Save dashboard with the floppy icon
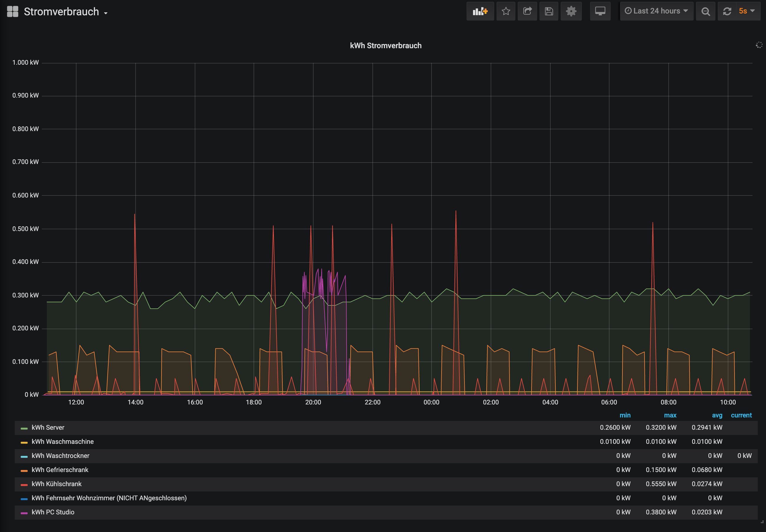The image size is (766, 532). coord(549,11)
